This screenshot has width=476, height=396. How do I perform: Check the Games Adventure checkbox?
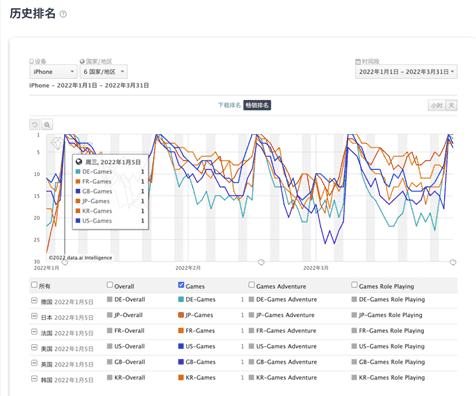click(x=251, y=285)
